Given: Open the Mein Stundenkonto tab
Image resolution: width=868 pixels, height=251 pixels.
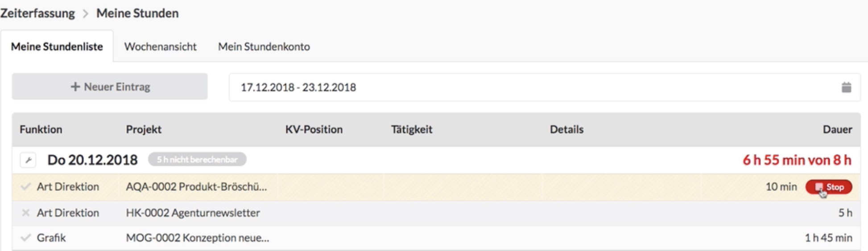Looking at the screenshot, I should (264, 46).
